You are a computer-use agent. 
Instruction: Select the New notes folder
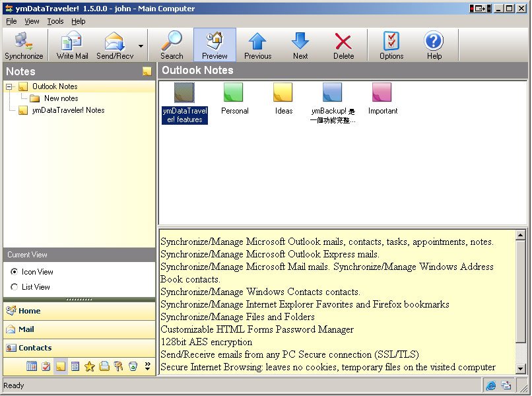click(61, 98)
